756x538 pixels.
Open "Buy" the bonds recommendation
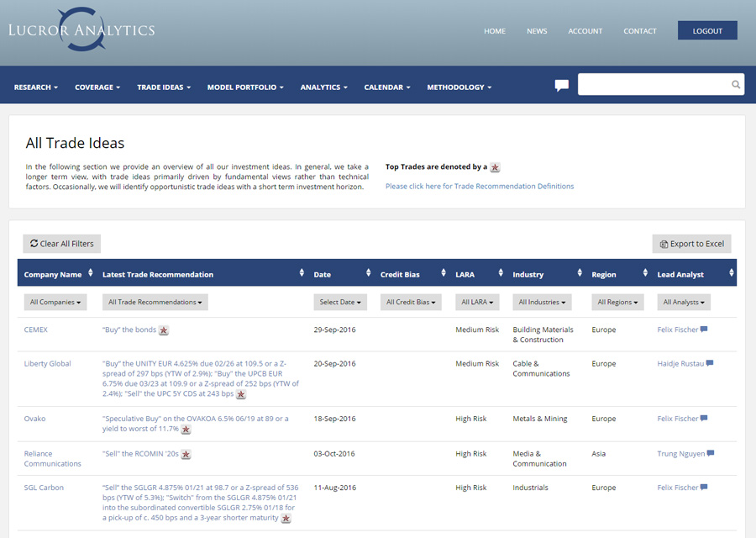[x=129, y=330]
